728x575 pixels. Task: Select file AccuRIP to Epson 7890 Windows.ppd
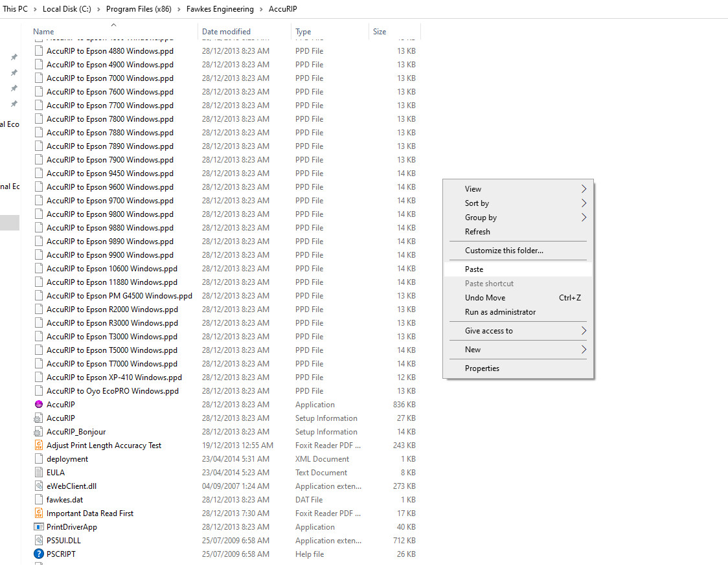point(110,146)
